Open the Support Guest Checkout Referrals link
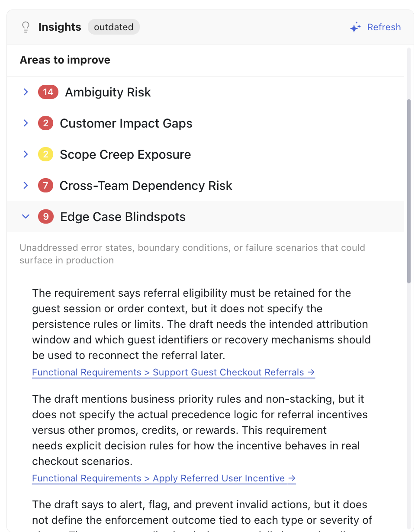Viewport: 418px width, 532px height. coord(174,372)
